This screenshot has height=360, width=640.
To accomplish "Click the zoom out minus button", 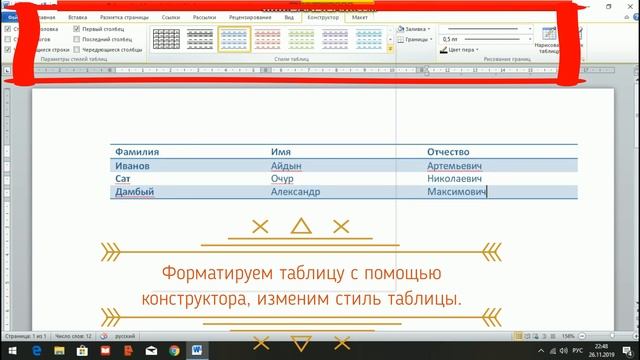I will point(582,336).
